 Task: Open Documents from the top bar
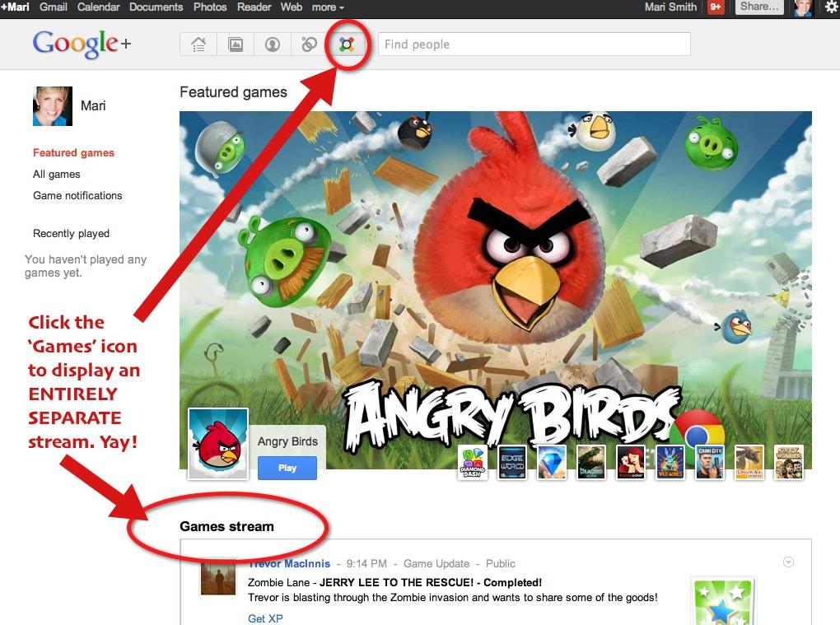(156, 7)
